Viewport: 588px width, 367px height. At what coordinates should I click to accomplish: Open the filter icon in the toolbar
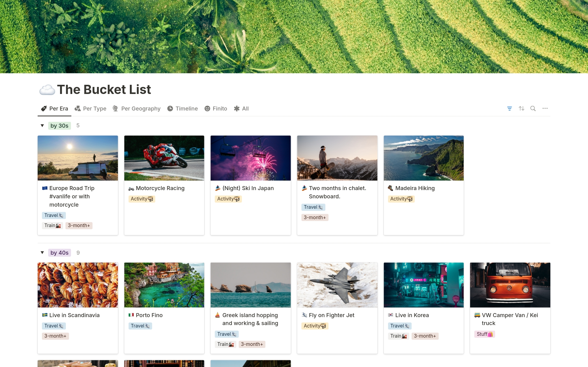[x=510, y=108]
